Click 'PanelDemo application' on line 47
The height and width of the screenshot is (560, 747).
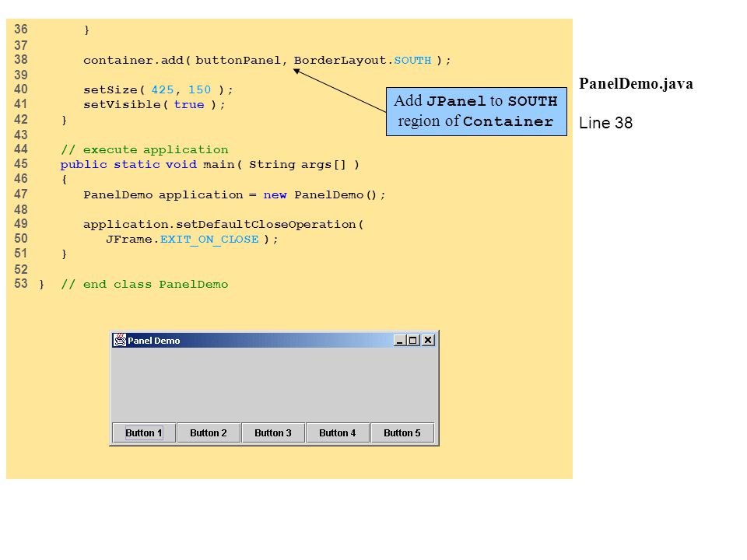pyautogui.click(x=163, y=194)
